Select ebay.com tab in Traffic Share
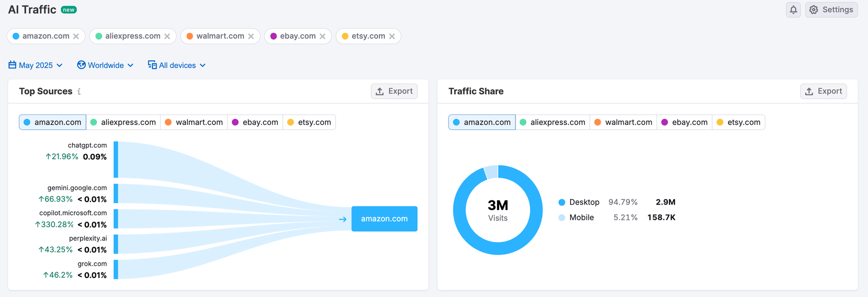868x297 pixels. point(684,122)
